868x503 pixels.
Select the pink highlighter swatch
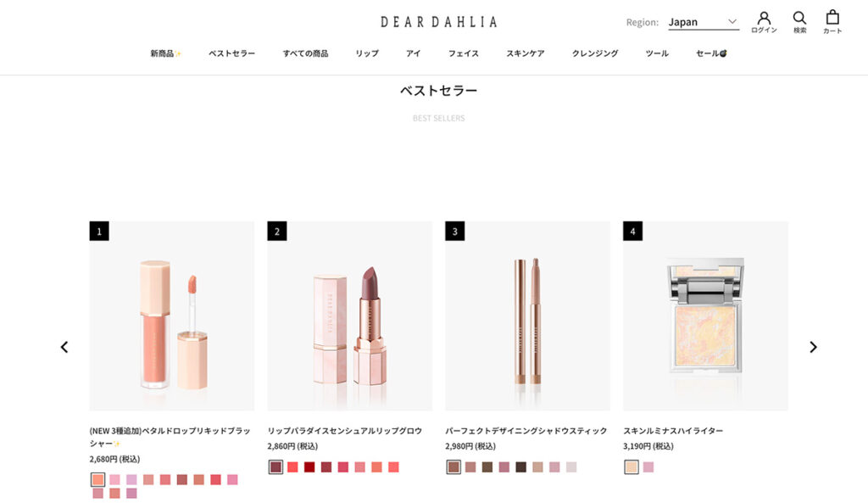(648, 467)
